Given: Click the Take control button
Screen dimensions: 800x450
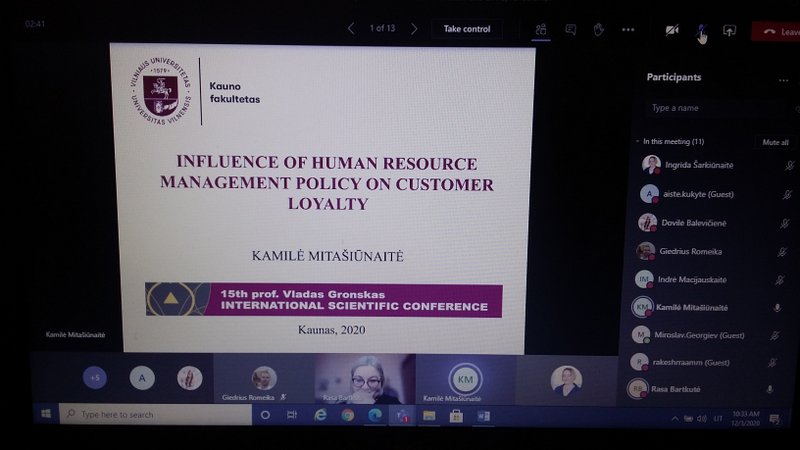Looking at the screenshot, I should (467, 29).
